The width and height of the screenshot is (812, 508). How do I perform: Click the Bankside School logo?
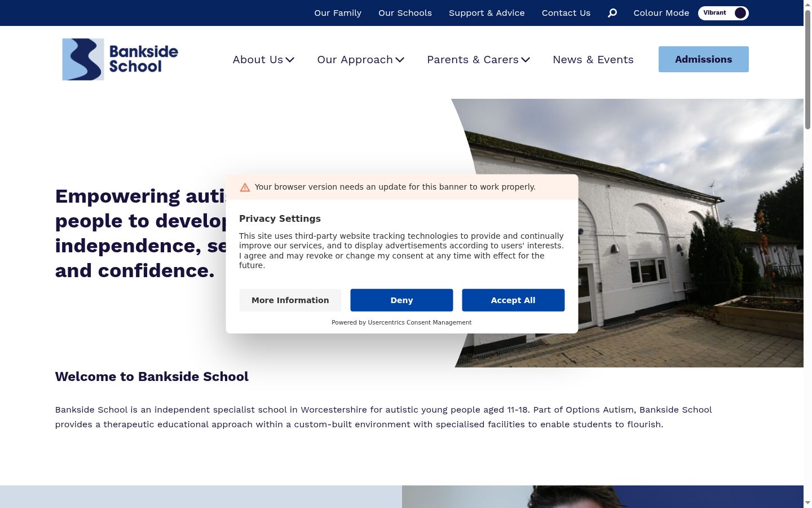coord(120,59)
